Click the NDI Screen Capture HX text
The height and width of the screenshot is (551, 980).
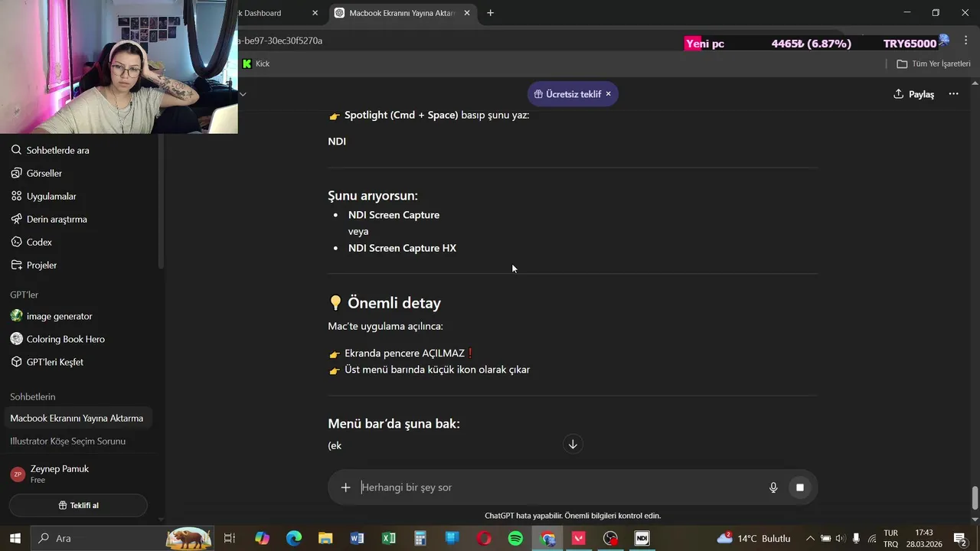point(402,248)
